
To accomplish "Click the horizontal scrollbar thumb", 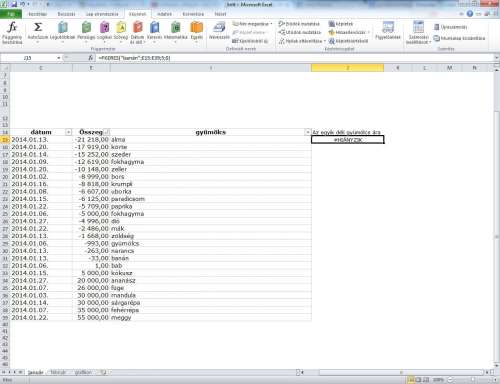I will click(x=401, y=372).
